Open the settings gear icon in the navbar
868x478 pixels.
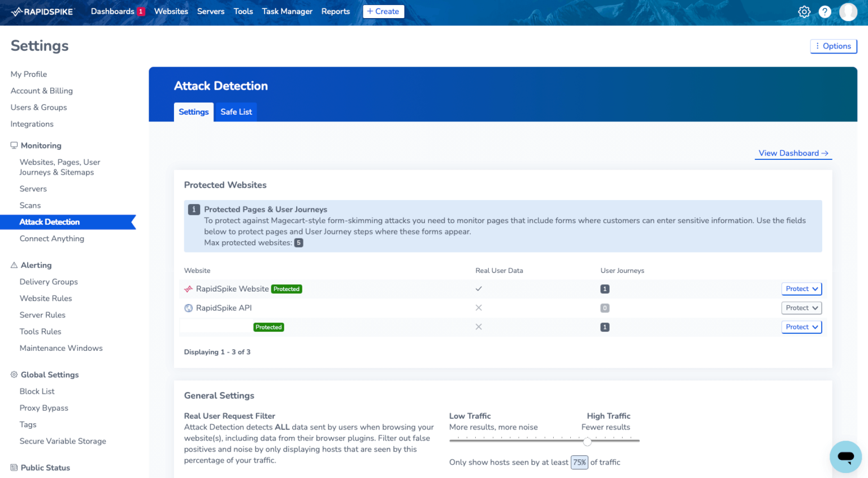(804, 11)
